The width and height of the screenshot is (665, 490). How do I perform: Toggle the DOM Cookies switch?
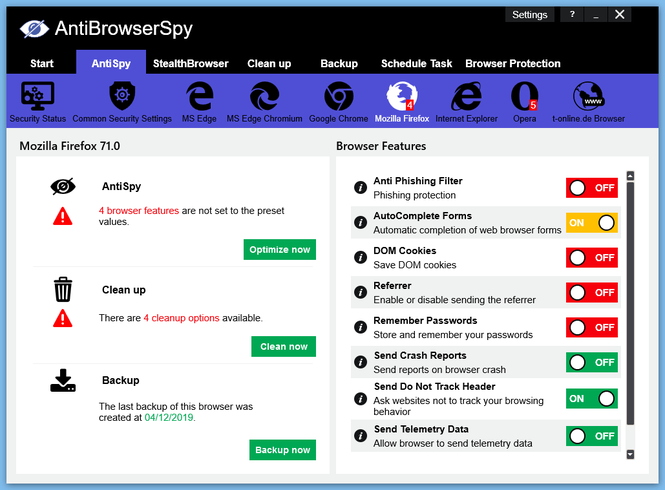592,258
